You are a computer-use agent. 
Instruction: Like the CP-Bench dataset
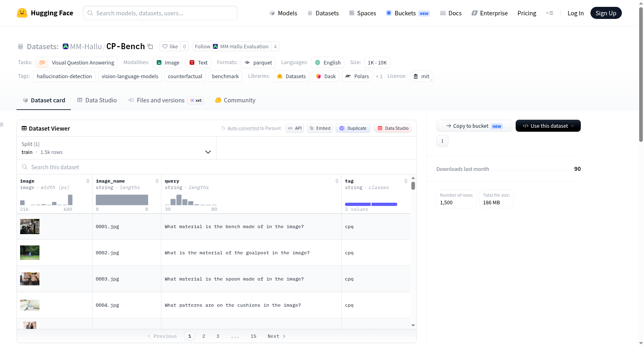[170, 46]
